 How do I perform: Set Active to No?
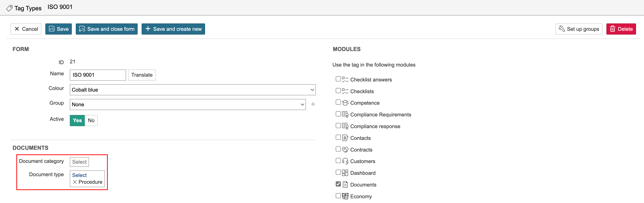coord(91,120)
